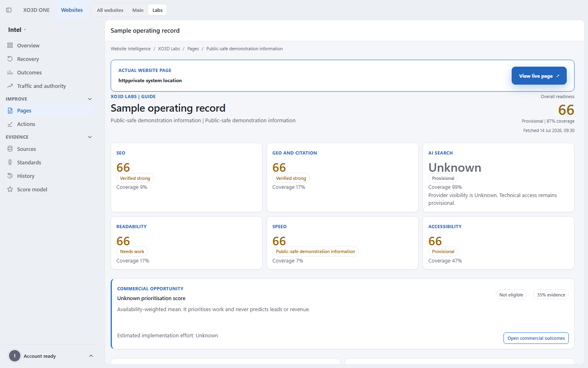588x368 pixels.
Task: Switch to the Main tab
Action: coord(138,10)
